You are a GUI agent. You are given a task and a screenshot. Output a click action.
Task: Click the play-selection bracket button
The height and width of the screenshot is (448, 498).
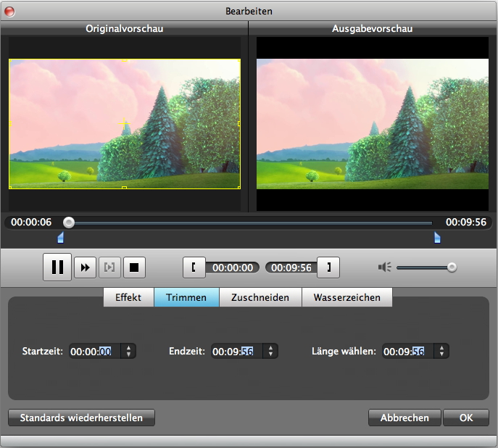(109, 267)
